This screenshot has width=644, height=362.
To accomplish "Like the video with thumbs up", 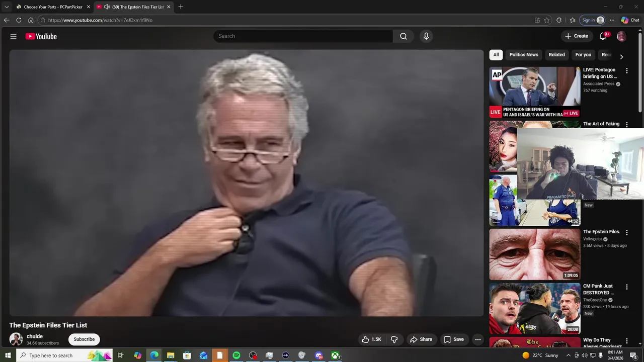I will tap(372, 339).
